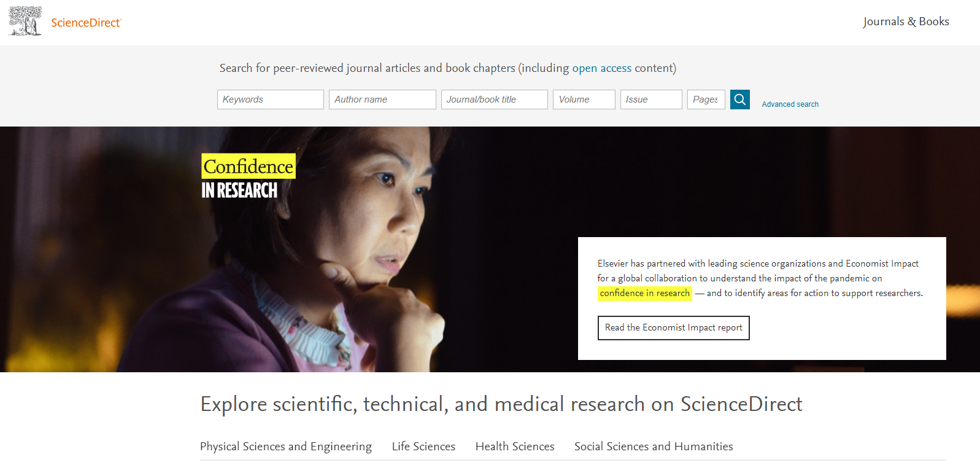980x465 pixels.
Task: Follow the open access link
Action: coord(602,68)
